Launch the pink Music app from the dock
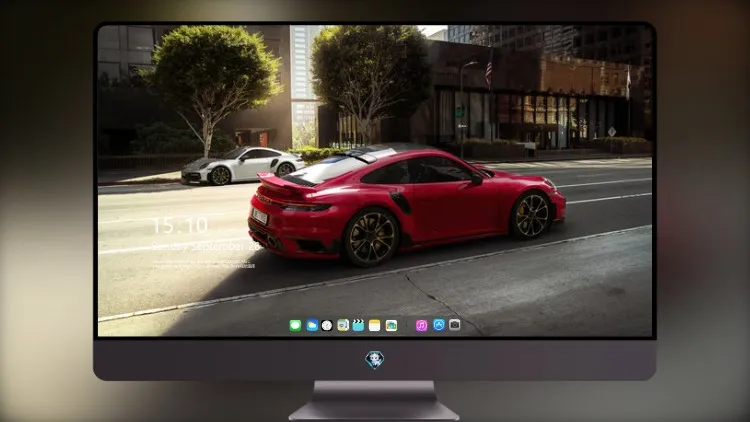The image size is (750, 422). pos(421,325)
